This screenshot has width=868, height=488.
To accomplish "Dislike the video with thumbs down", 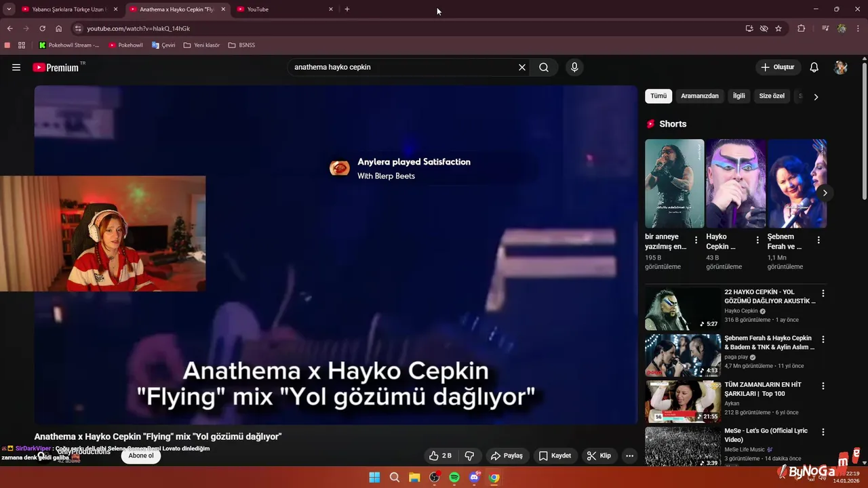I will pyautogui.click(x=469, y=455).
